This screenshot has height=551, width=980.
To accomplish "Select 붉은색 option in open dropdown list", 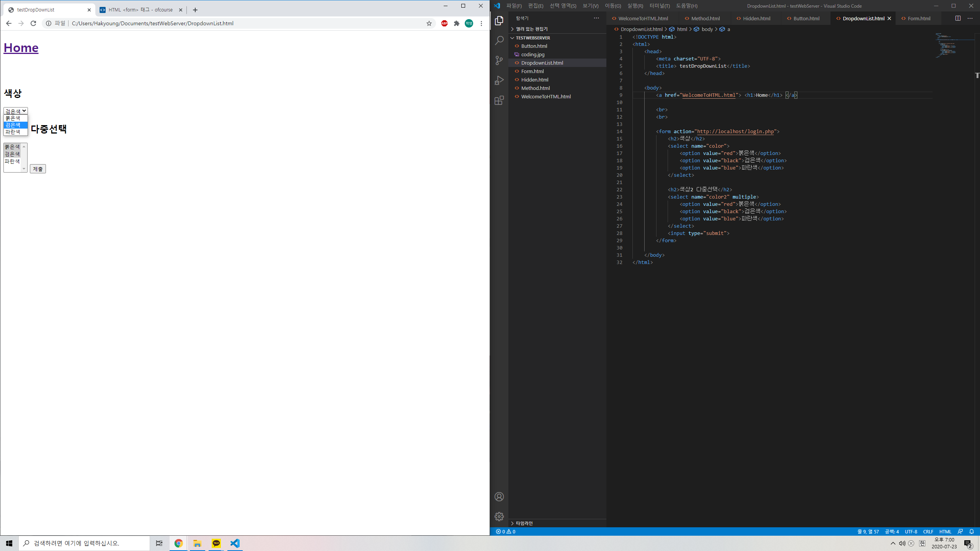I will pyautogui.click(x=13, y=118).
